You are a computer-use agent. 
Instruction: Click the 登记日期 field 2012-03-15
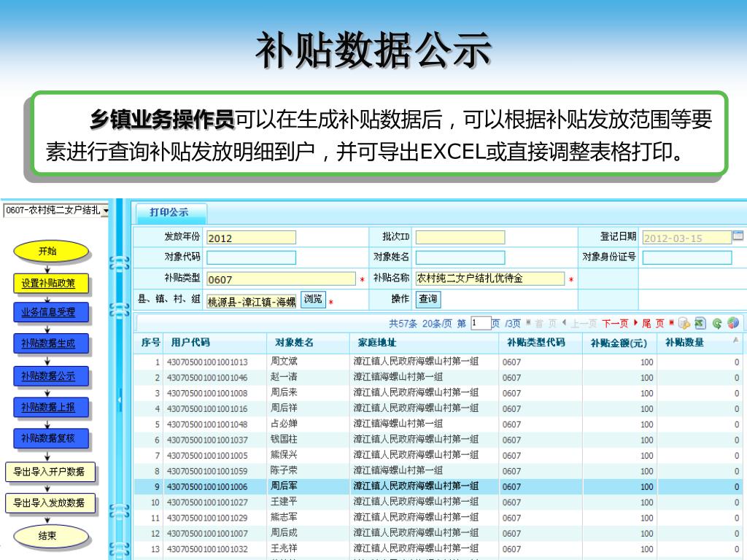pyautogui.click(x=687, y=238)
